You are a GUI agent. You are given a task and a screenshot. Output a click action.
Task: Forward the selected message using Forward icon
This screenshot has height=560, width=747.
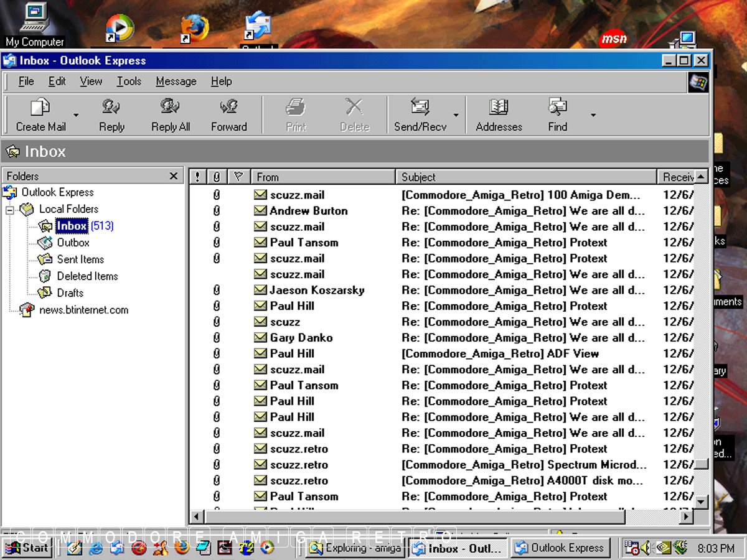[x=228, y=108]
